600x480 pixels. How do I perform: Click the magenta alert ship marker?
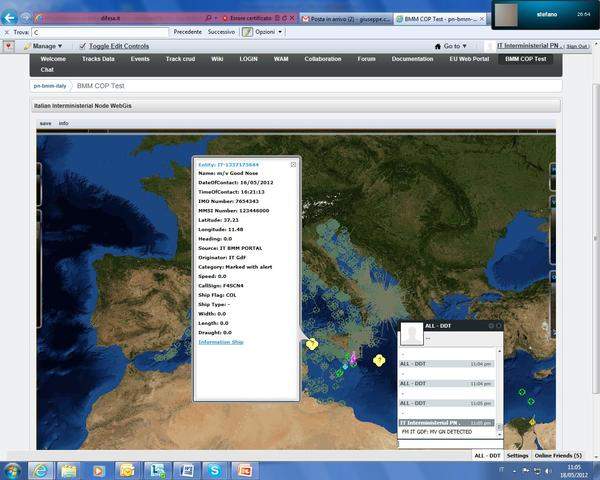pos(352,358)
